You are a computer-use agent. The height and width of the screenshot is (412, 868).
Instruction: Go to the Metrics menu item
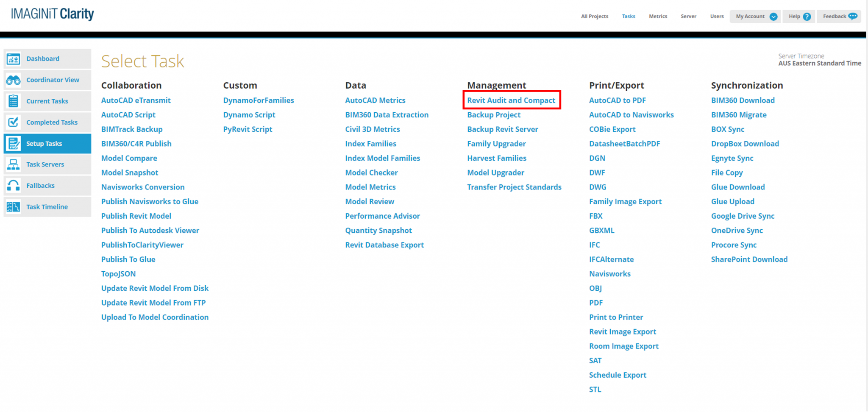point(658,17)
